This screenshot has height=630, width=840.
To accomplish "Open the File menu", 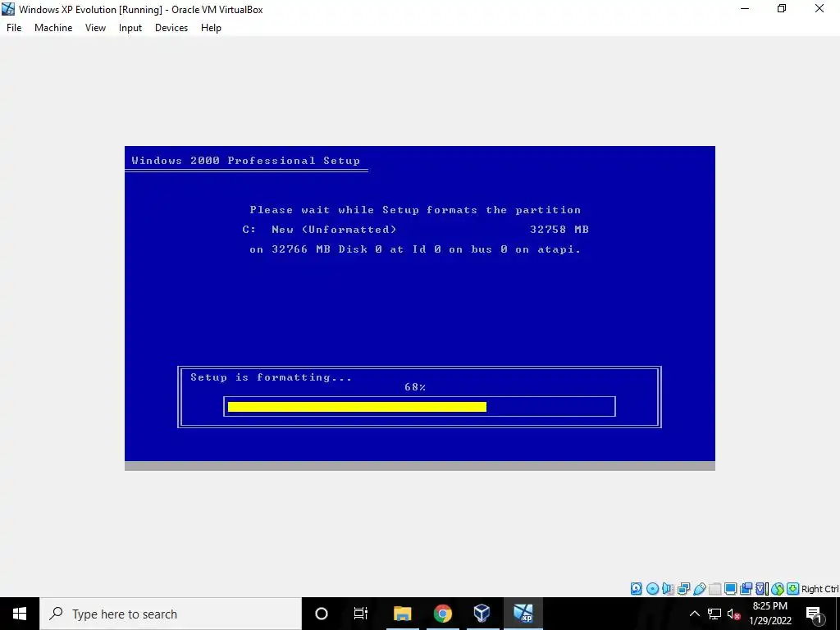I will pyautogui.click(x=14, y=28).
